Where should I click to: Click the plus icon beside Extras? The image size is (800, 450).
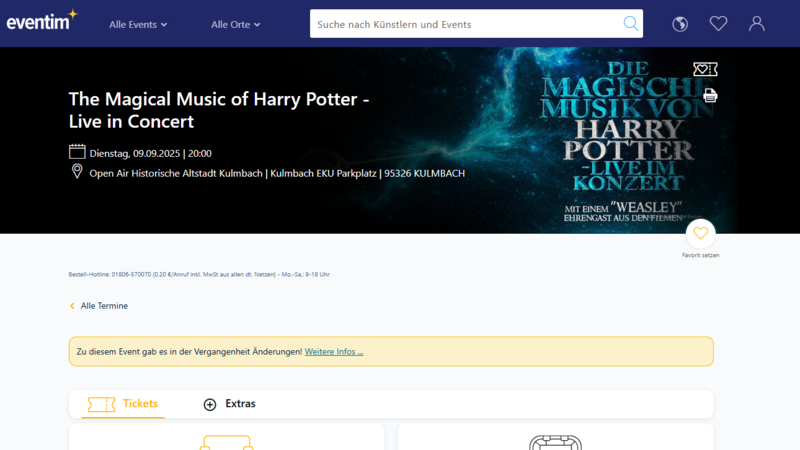(210, 405)
